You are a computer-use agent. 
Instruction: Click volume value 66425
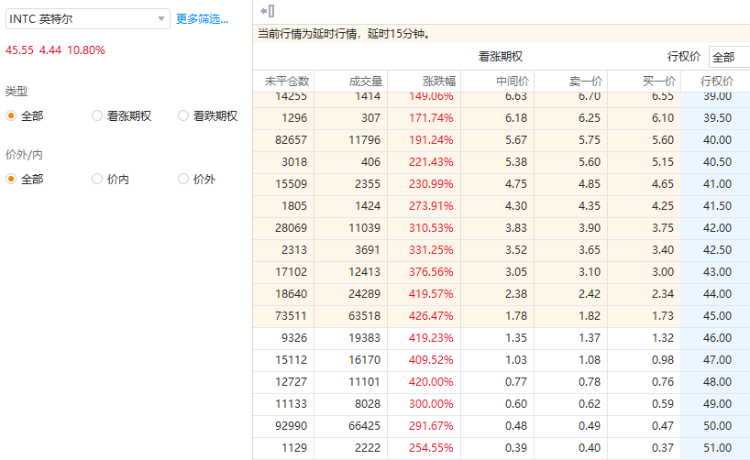(x=364, y=426)
